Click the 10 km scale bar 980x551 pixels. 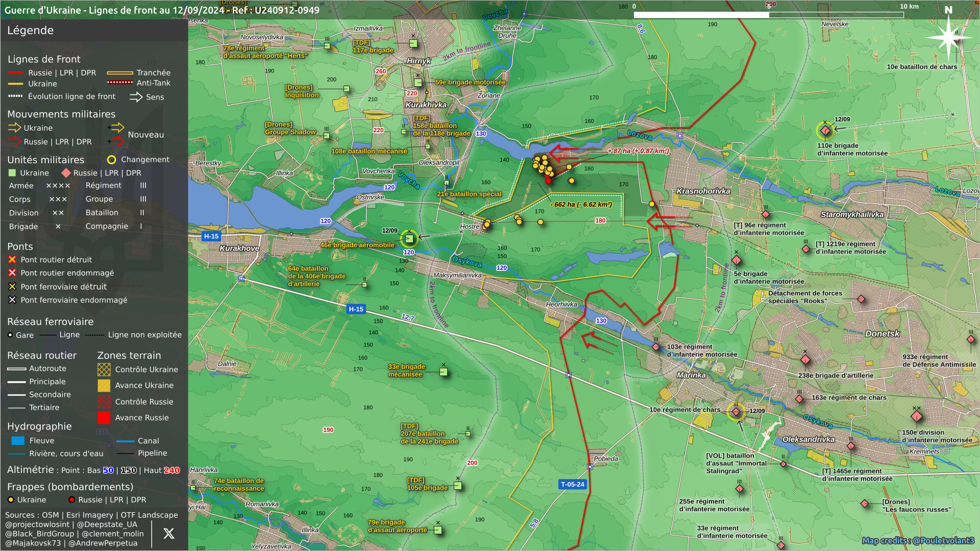[x=768, y=15]
